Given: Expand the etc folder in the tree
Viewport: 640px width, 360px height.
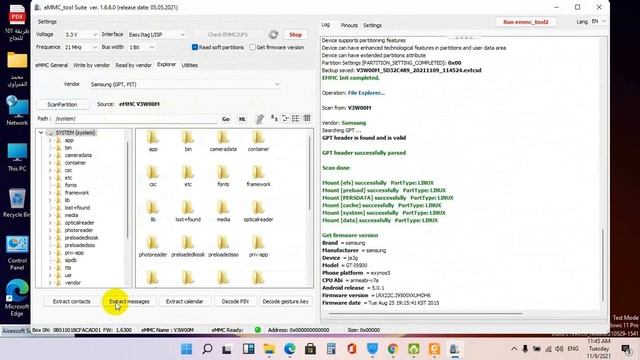Looking at the screenshot, I should click(50, 178).
